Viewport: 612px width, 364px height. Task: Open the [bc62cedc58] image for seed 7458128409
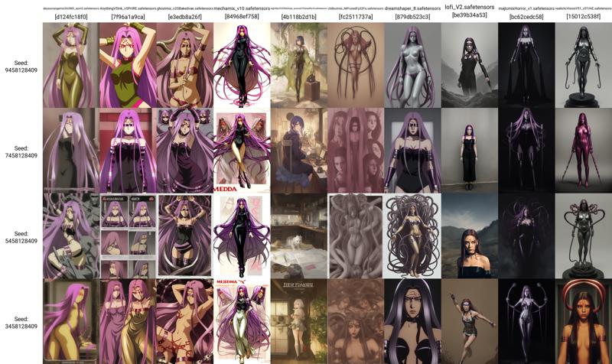[x=526, y=151]
